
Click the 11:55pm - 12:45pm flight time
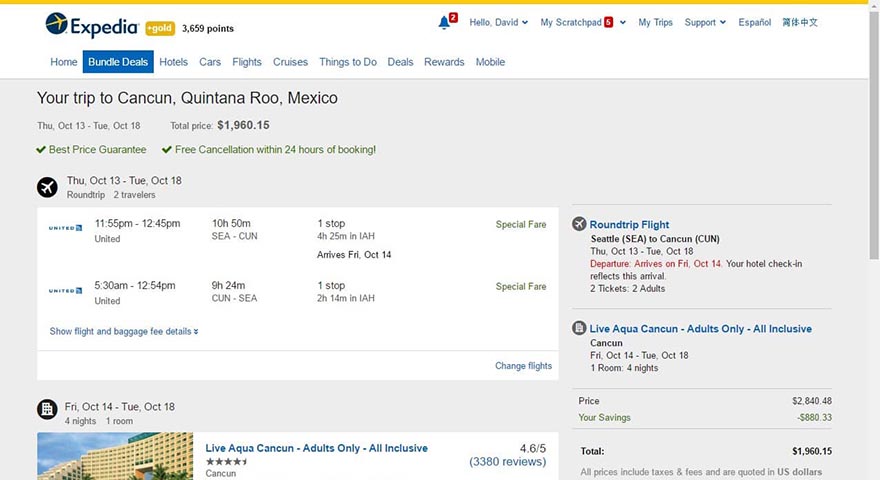[138, 223]
